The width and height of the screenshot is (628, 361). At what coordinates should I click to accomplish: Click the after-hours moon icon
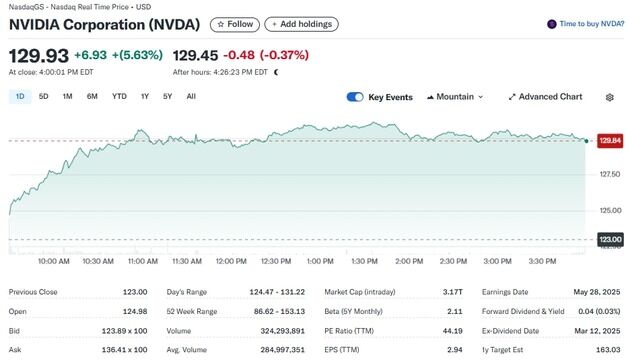[276, 73]
